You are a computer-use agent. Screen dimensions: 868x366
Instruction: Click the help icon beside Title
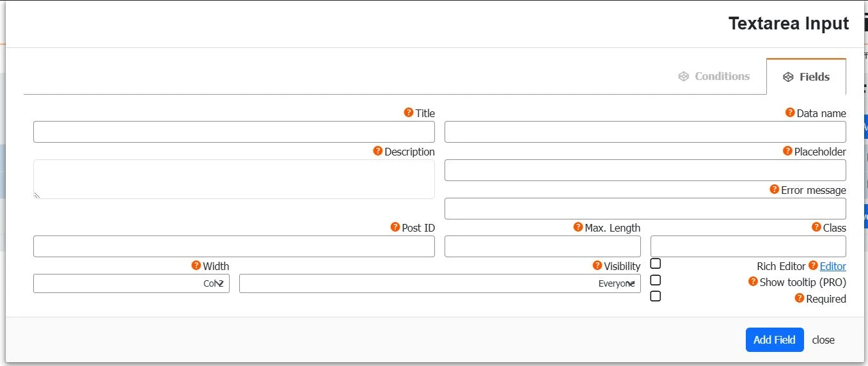click(409, 113)
